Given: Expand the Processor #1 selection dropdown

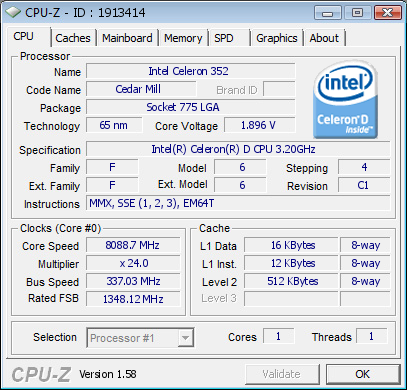Looking at the screenshot, I should click(140, 338).
